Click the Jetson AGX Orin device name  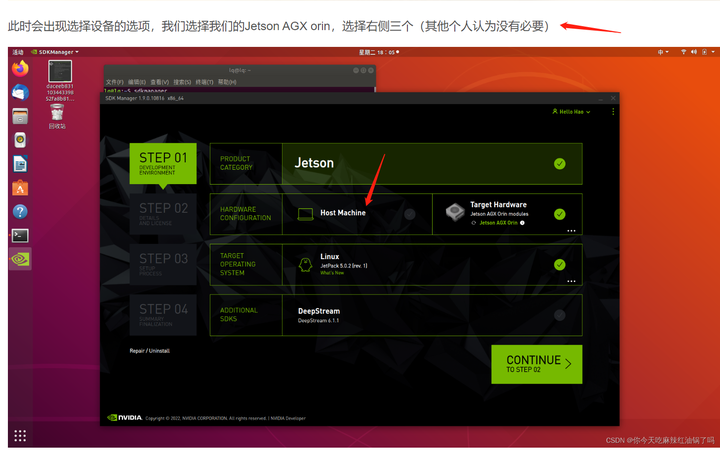pyautogui.click(x=498, y=223)
